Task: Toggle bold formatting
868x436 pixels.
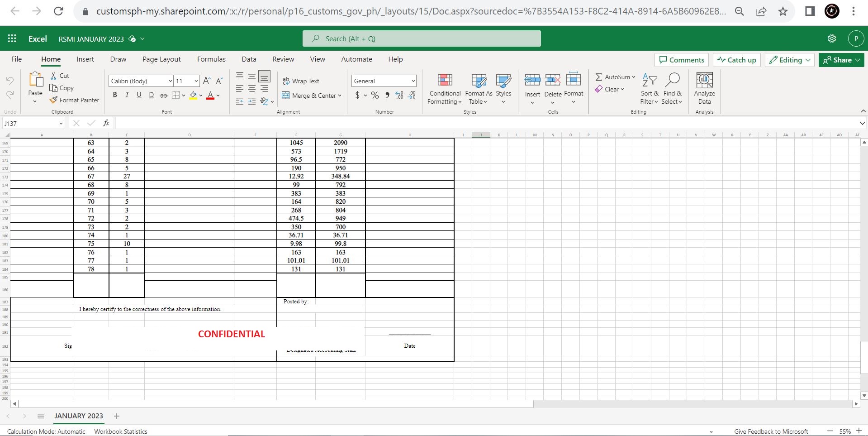Action: [115, 95]
